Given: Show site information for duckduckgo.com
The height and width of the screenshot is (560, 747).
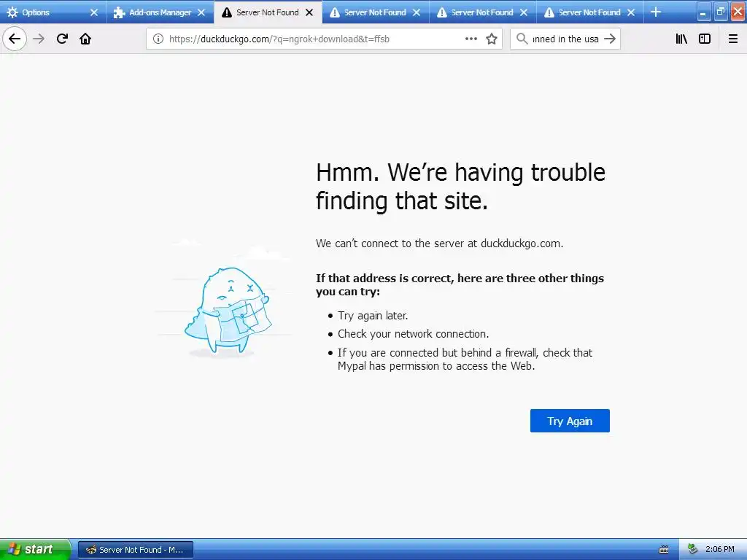Looking at the screenshot, I should point(158,39).
